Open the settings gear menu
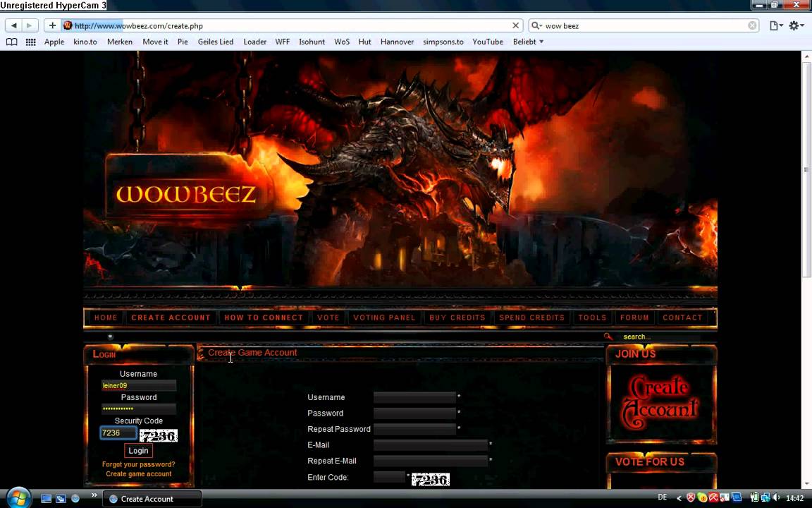This screenshot has width=812, height=508. (796, 25)
